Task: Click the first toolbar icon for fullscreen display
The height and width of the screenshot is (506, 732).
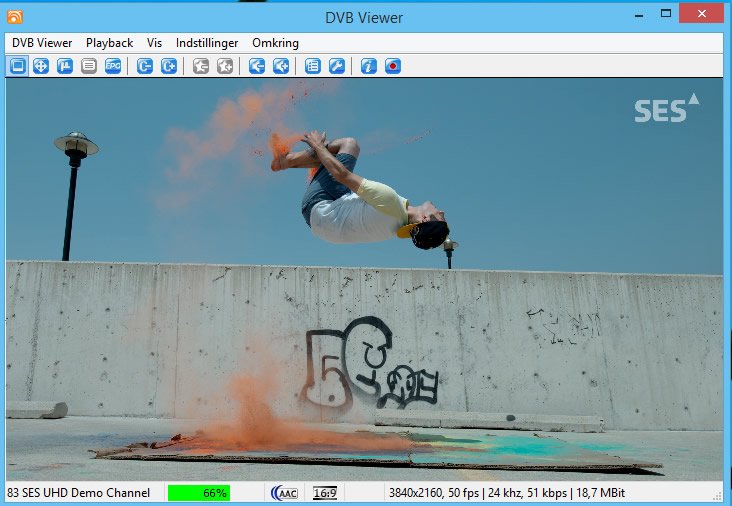Action: [17, 66]
